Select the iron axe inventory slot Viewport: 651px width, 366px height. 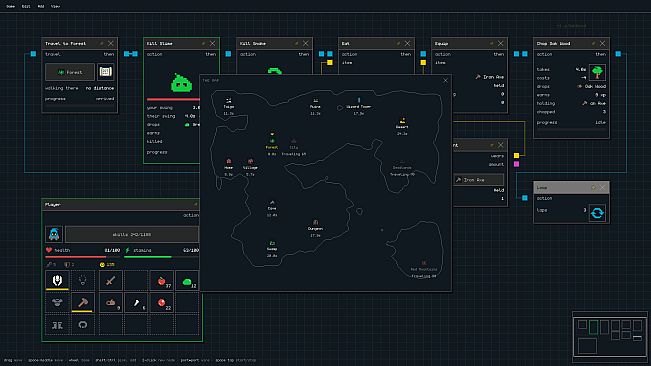click(83, 303)
